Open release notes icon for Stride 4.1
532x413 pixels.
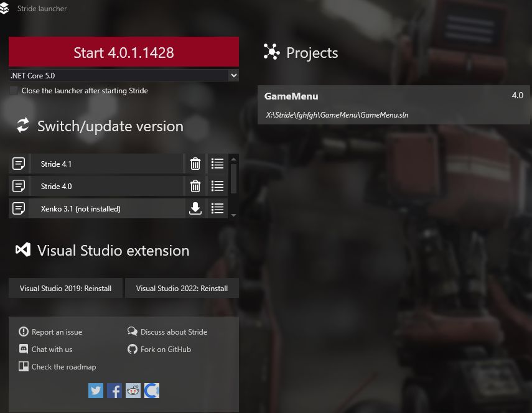[x=19, y=164]
